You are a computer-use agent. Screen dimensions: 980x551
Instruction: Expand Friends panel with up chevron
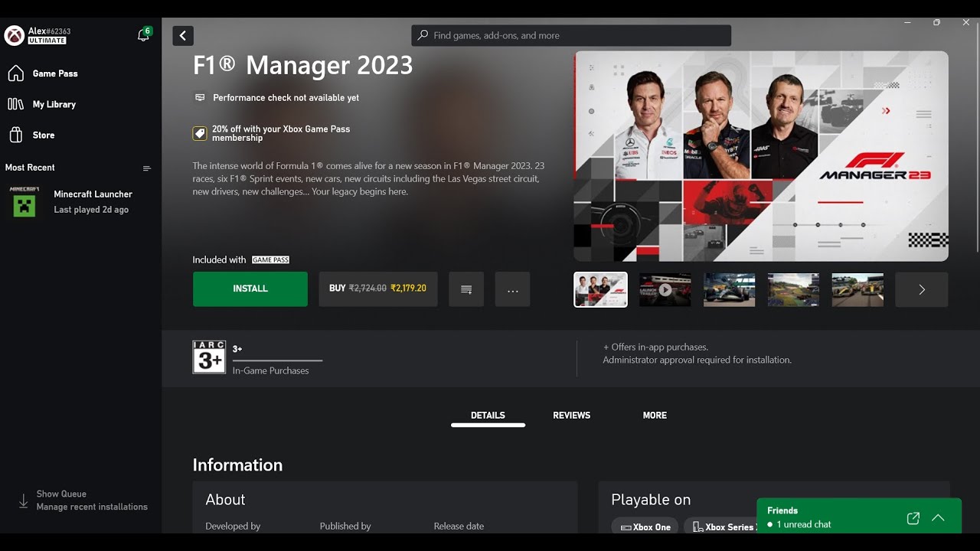(938, 518)
